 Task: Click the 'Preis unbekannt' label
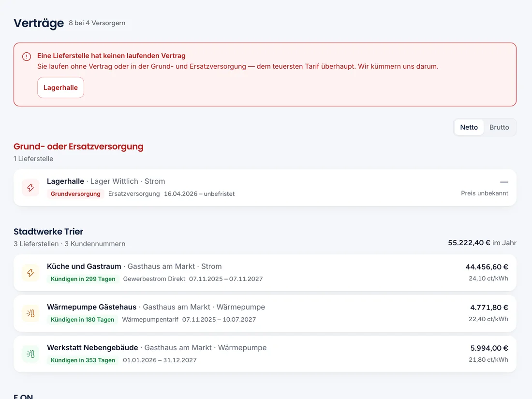[485, 193]
